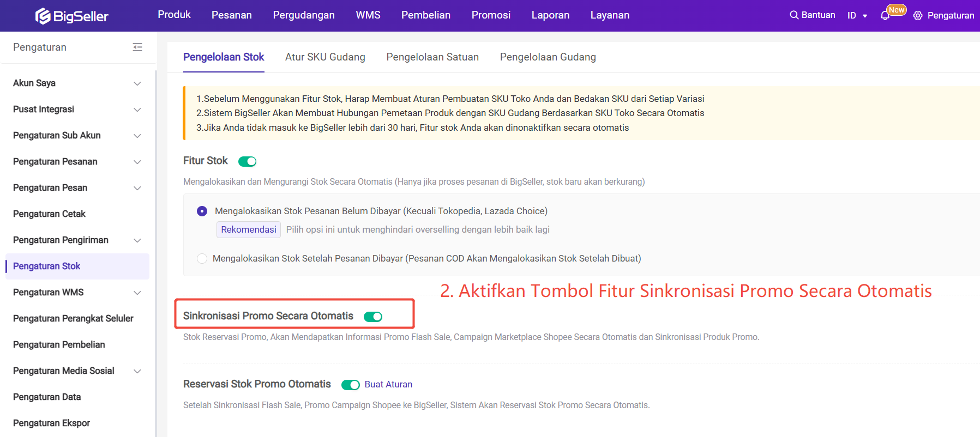Toggle the Fitur Stok switch
Screen dimensions: 980x437
[247, 161]
